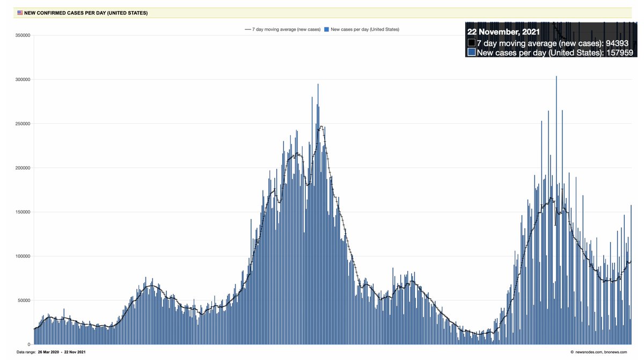Click the blue 'New cases per day' color swatch

[x=326, y=29]
